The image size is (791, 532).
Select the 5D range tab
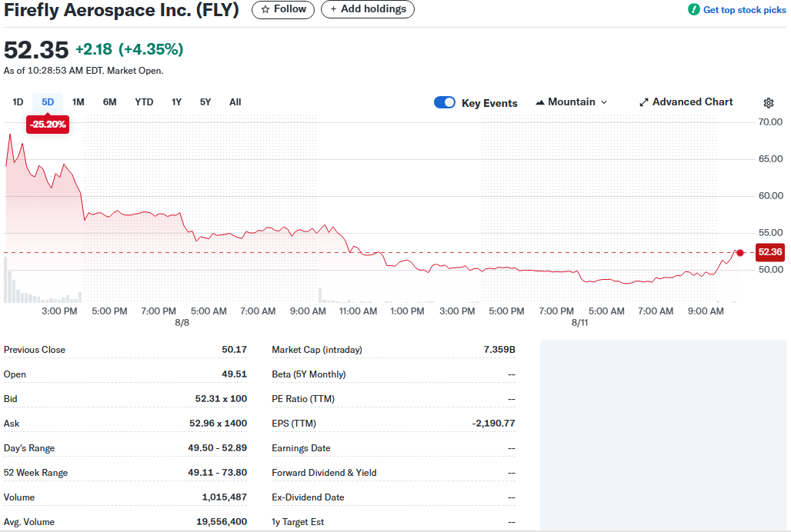[x=48, y=102]
